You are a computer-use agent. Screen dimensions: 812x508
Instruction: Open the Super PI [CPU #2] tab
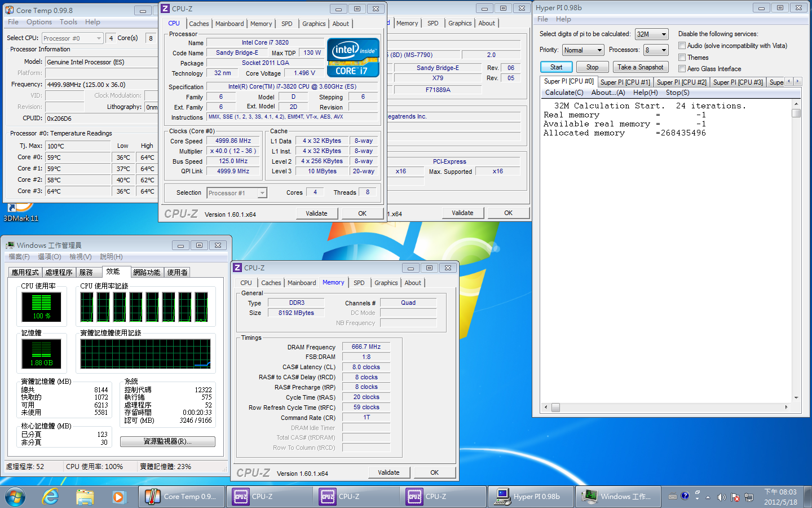click(681, 82)
